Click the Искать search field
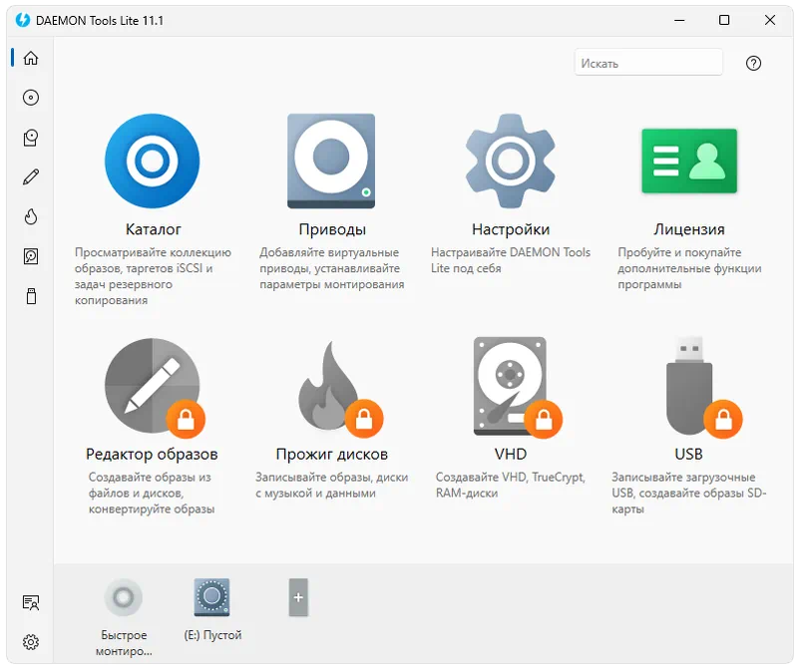798x672 pixels. 648,63
